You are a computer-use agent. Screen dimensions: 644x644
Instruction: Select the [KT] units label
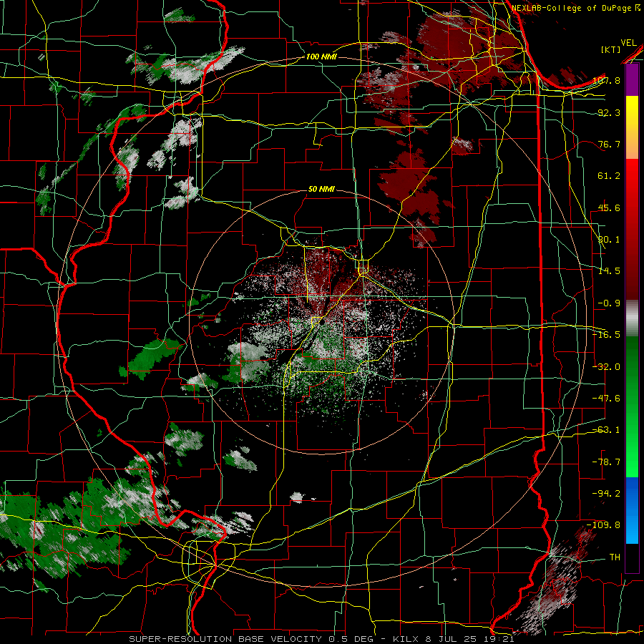point(611,49)
